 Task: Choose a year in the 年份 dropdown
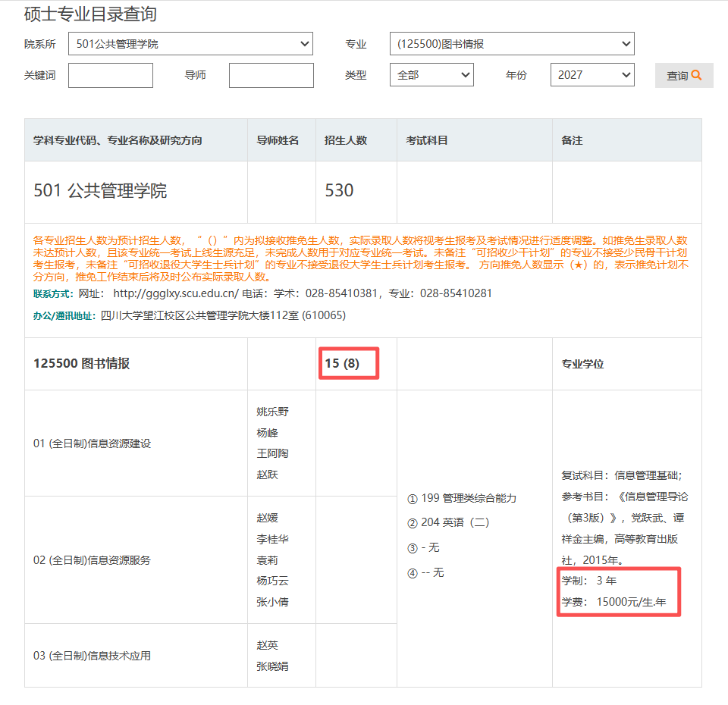(x=592, y=75)
